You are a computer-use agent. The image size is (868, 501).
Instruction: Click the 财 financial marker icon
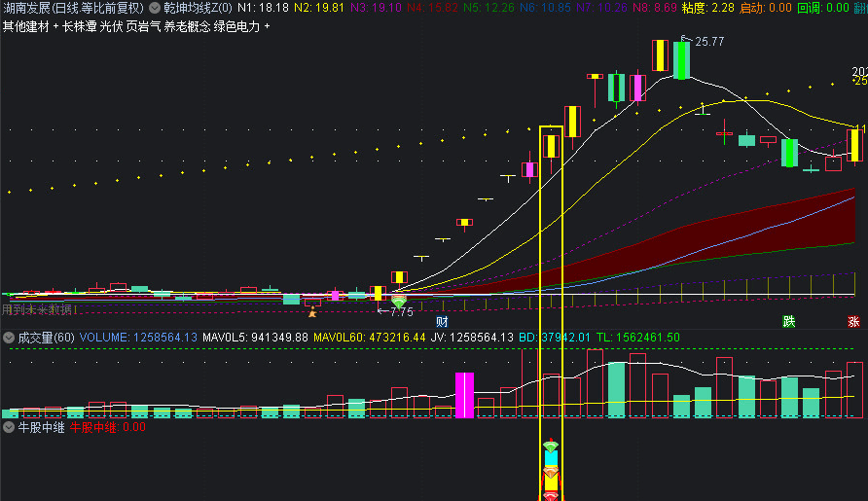pos(442,322)
